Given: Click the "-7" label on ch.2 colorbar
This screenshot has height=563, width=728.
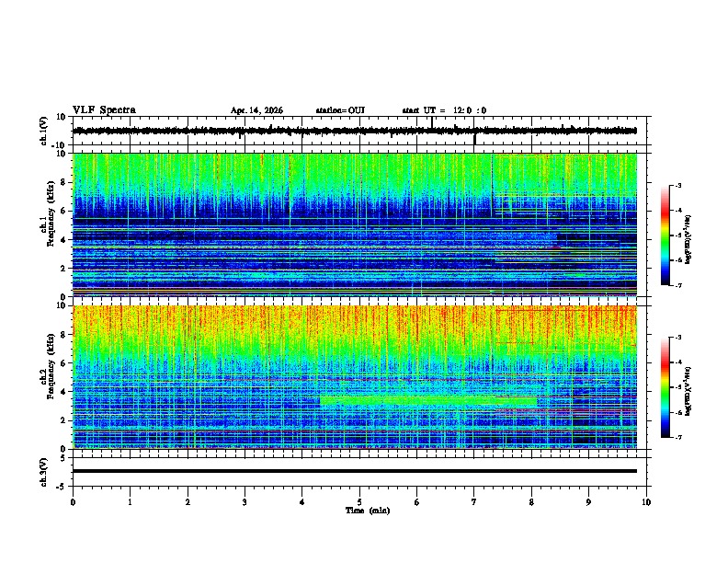Looking at the screenshot, I should pos(677,438).
